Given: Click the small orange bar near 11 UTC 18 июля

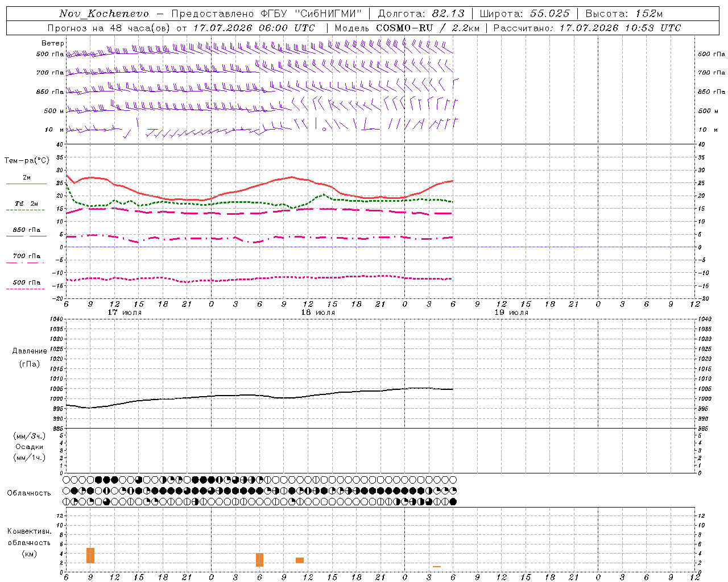Looking at the screenshot, I should point(300,560).
